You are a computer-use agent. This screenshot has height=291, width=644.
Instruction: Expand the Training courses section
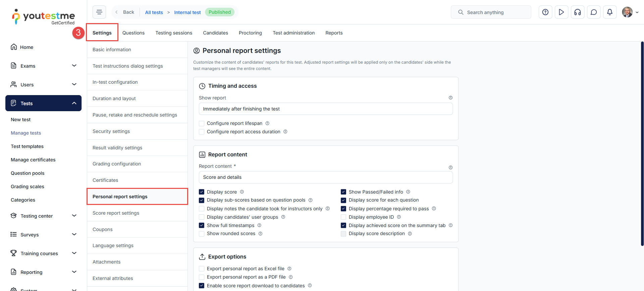[x=74, y=253]
